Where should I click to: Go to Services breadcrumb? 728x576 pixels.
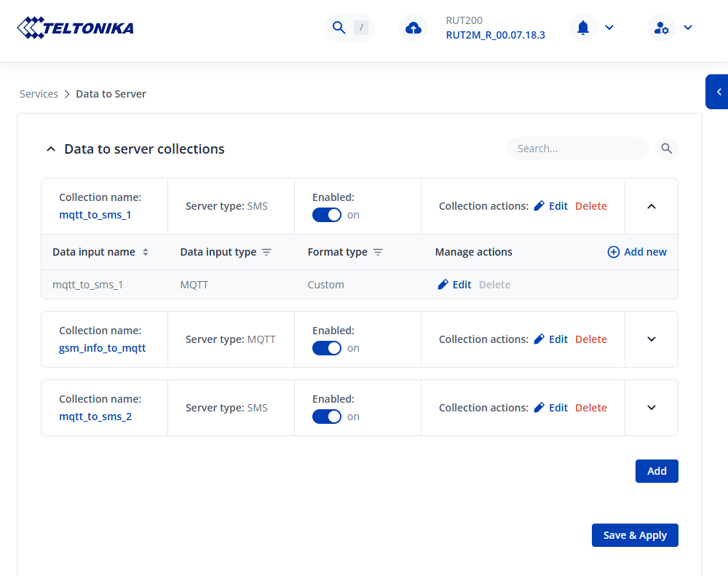pos(39,94)
